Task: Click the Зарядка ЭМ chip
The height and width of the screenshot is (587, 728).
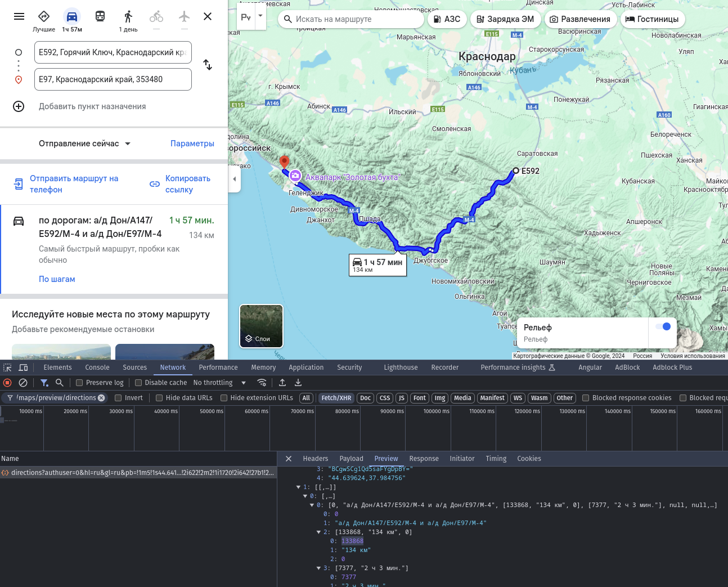Action: 506,19
